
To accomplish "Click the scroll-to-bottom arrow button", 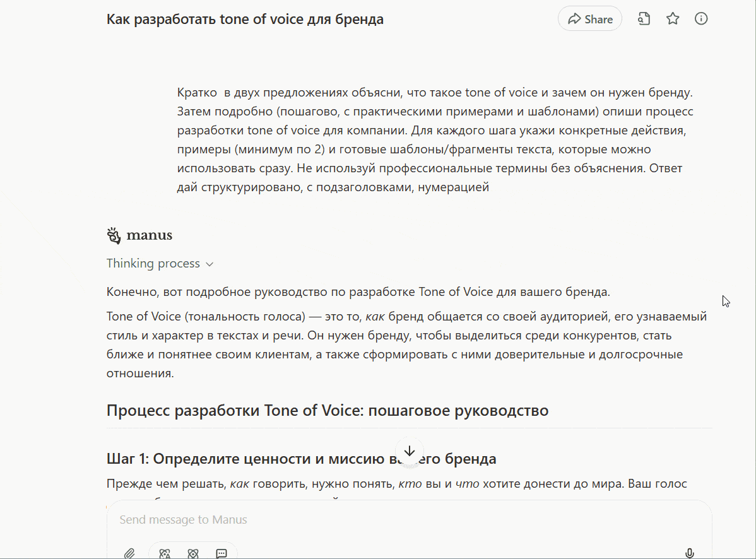I will (410, 451).
